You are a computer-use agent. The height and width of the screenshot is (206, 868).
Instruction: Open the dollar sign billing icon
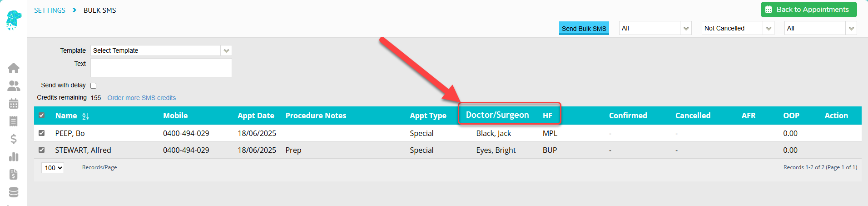[x=14, y=139]
